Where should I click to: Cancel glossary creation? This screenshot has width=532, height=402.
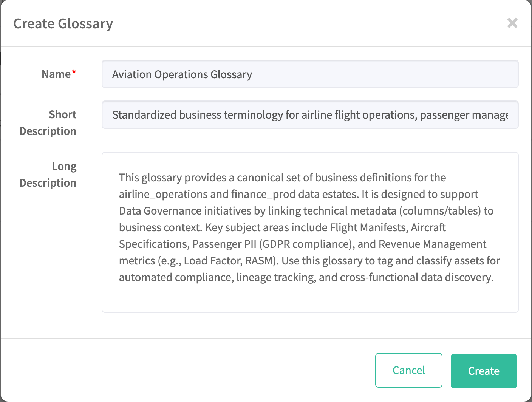click(x=408, y=370)
